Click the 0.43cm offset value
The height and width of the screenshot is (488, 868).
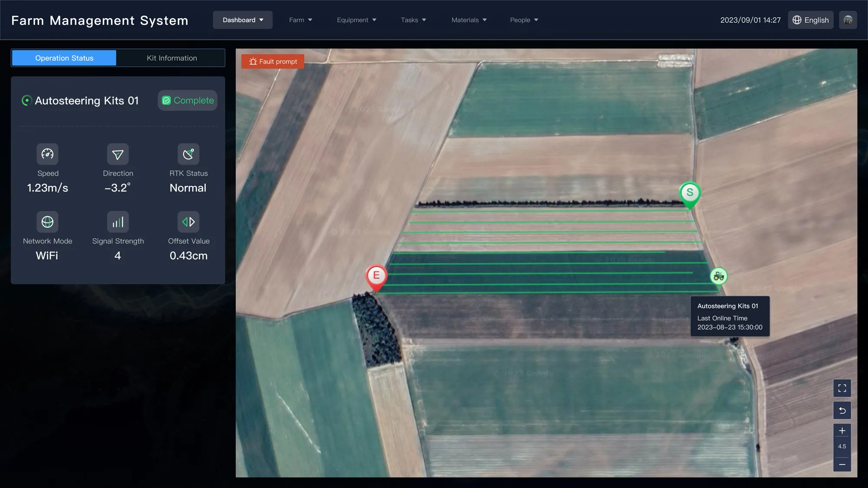188,255
